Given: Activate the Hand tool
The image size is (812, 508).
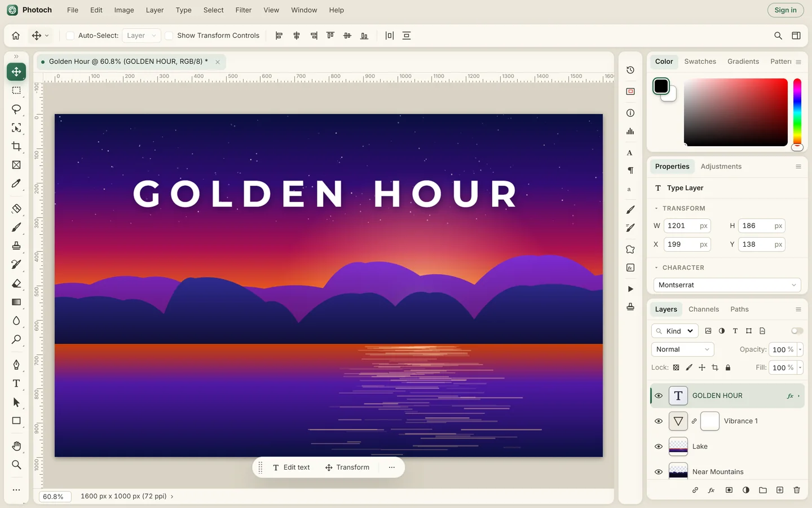Looking at the screenshot, I should click(16, 446).
